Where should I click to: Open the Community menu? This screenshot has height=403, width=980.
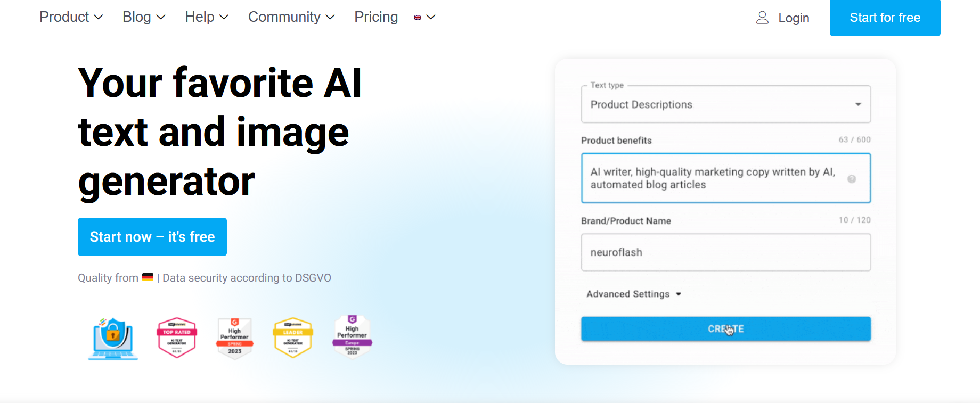(x=291, y=17)
